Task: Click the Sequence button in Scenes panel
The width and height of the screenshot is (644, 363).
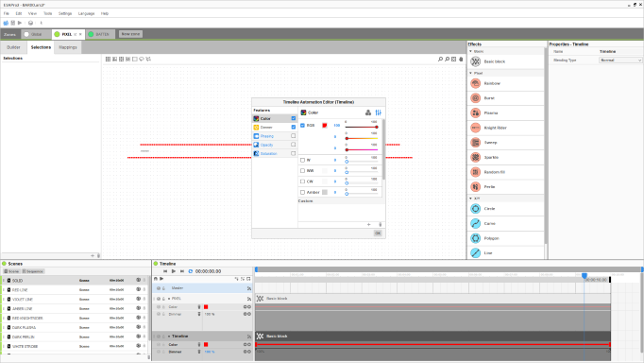Action: click(x=33, y=271)
